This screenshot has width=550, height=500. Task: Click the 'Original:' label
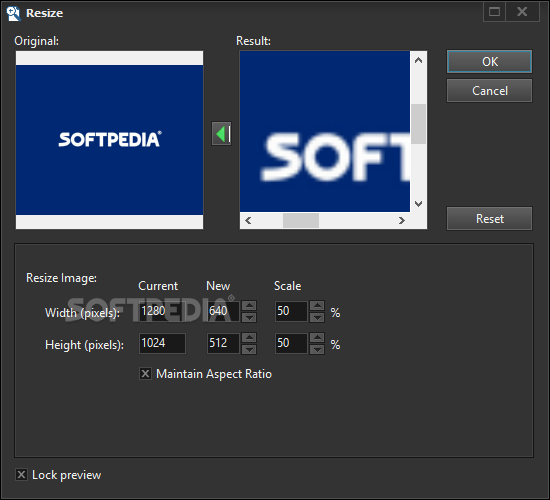point(36,41)
